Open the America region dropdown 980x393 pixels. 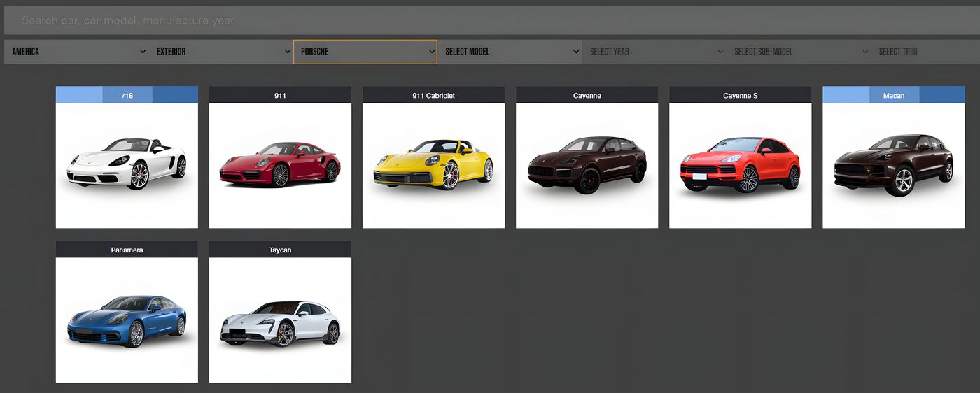tap(76, 52)
